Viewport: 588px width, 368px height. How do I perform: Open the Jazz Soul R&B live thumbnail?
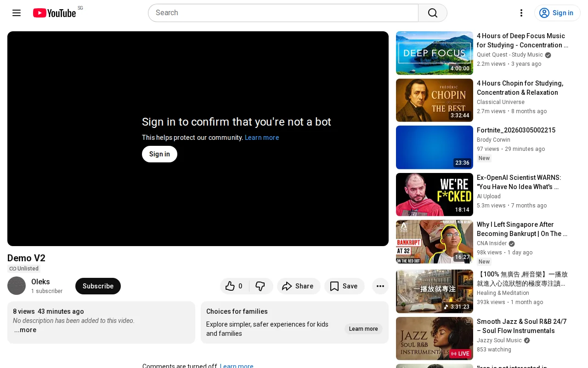(435, 339)
